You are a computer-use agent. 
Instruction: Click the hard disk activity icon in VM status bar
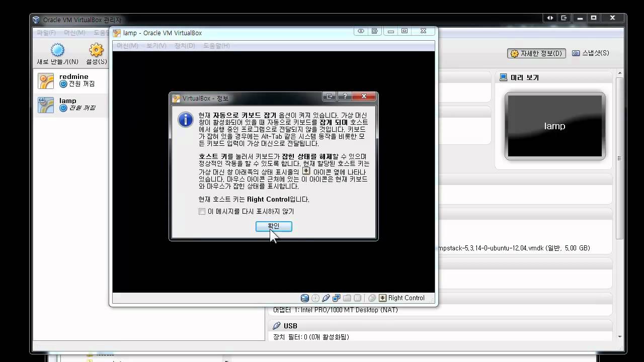pyautogui.click(x=305, y=298)
